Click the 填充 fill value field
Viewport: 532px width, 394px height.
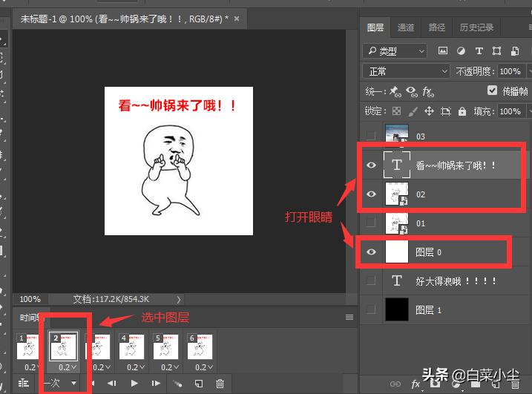click(510, 111)
